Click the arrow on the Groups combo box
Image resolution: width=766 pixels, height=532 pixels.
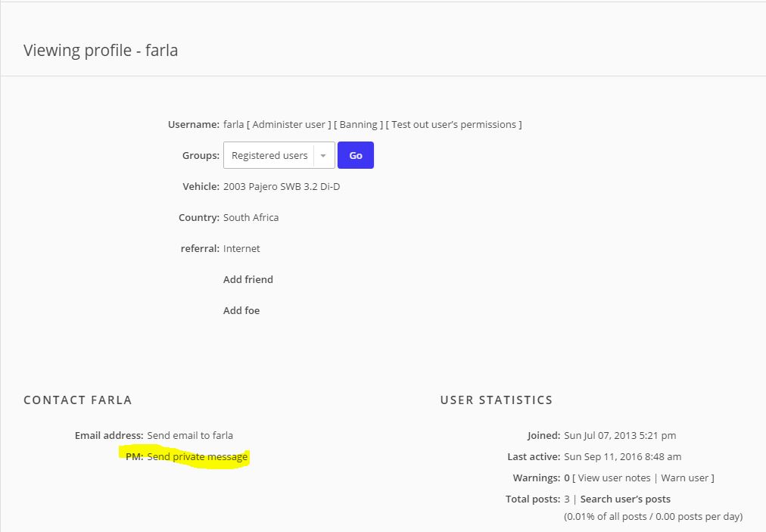[323, 155]
